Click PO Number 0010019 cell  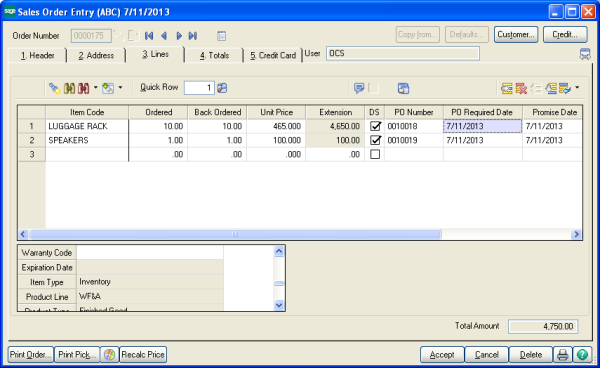(x=414, y=140)
